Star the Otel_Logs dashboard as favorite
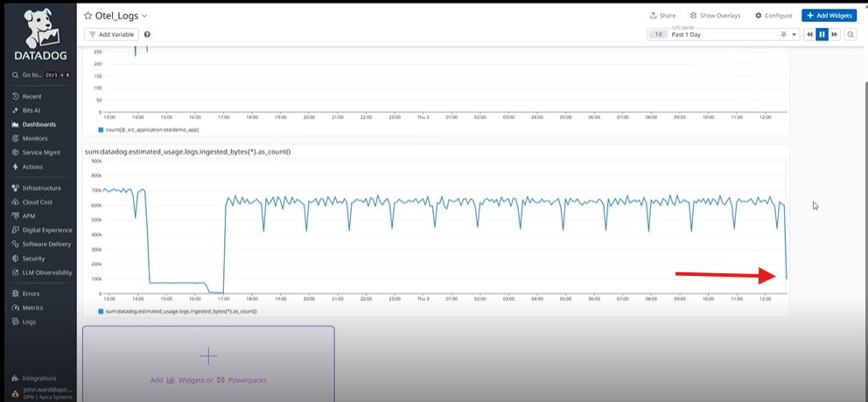 click(x=88, y=16)
